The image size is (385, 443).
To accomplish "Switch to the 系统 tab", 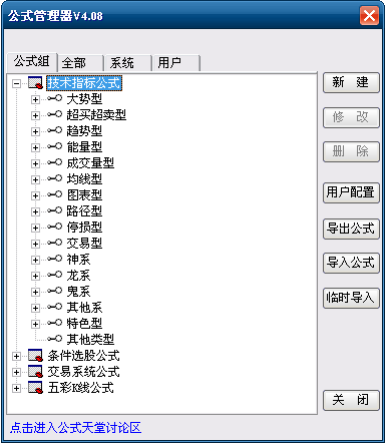I will [x=128, y=63].
